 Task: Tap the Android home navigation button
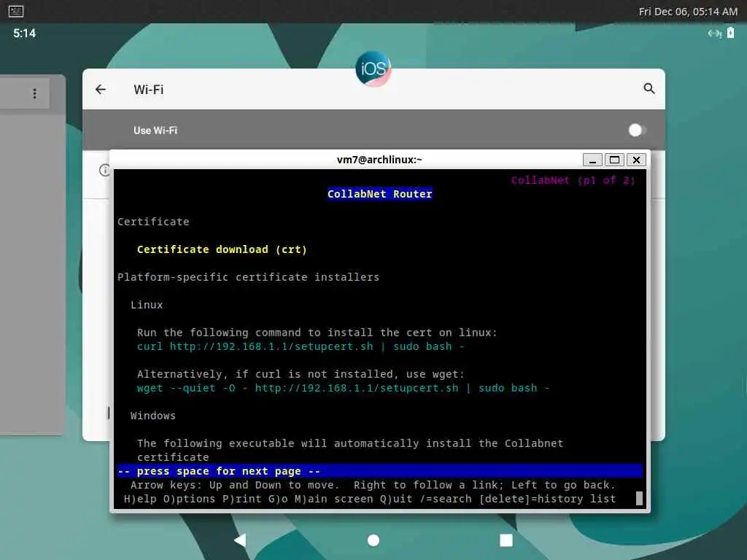pos(373,540)
